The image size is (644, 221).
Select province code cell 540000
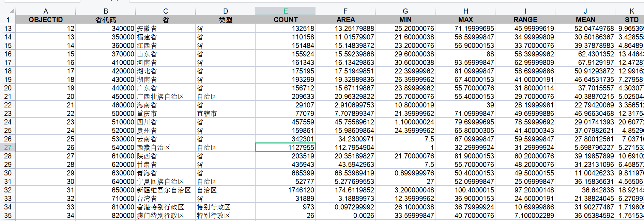coord(106,148)
